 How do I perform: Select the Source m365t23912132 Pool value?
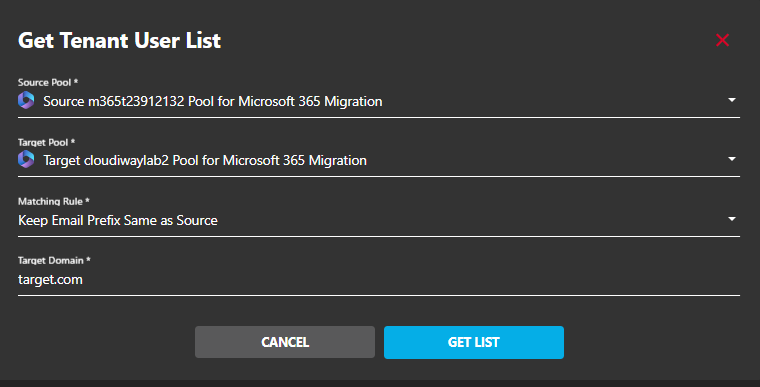click(x=213, y=101)
